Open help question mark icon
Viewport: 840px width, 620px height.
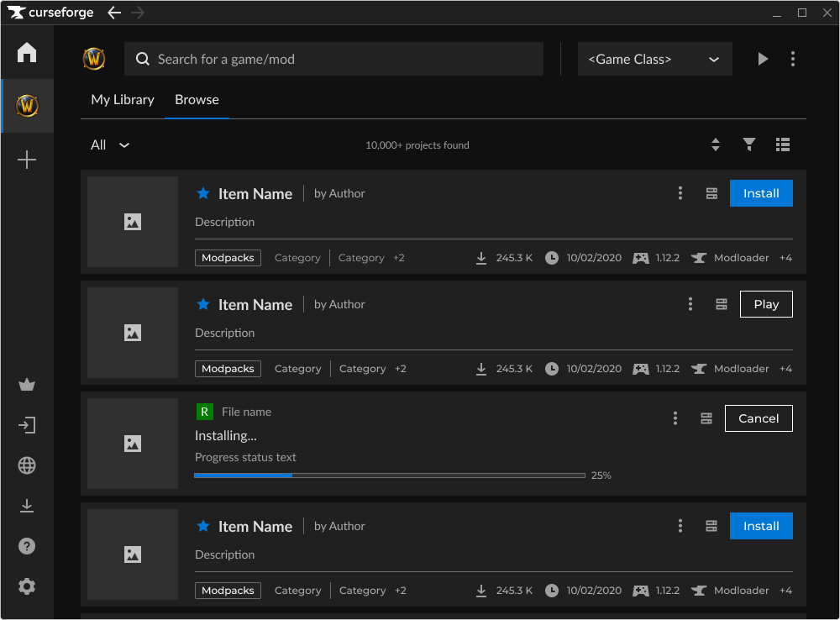(x=27, y=546)
